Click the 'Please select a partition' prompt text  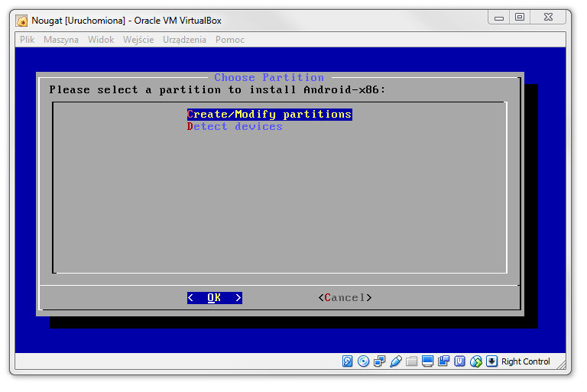217,90
